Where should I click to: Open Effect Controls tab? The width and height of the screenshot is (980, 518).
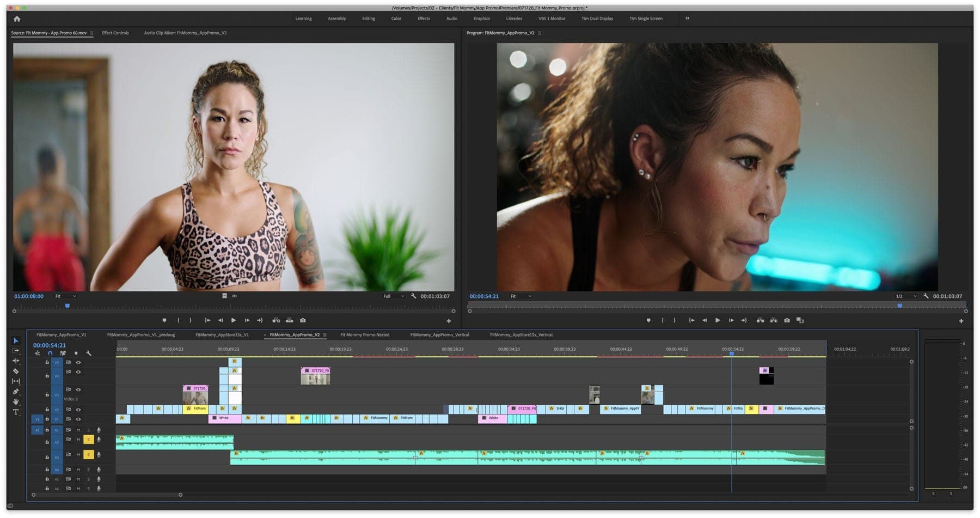point(115,33)
